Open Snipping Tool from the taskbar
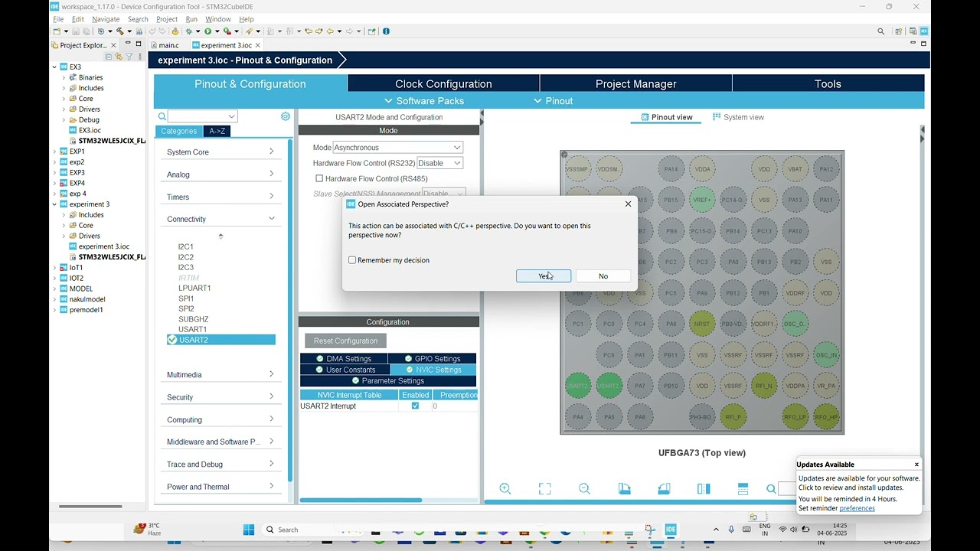Image resolution: width=980 pixels, height=551 pixels. coord(650,530)
